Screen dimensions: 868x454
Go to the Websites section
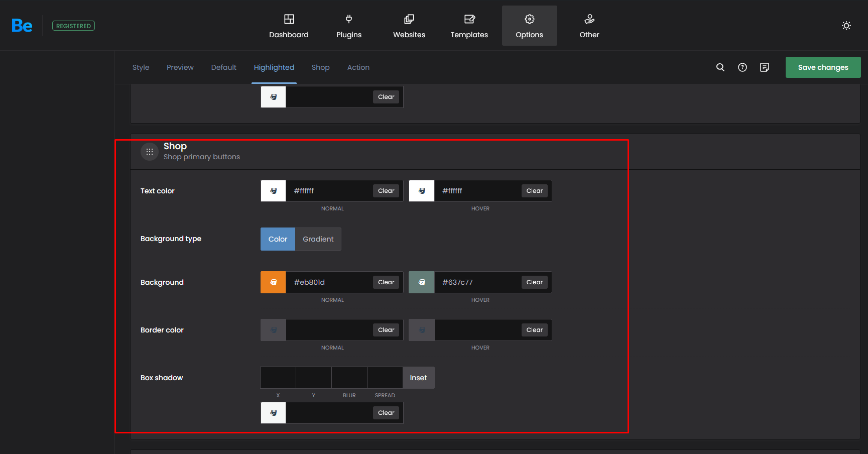click(x=409, y=26)
